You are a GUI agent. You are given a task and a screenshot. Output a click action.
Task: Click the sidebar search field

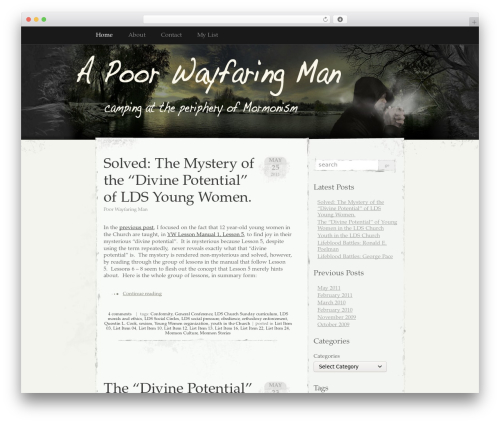(x=347, y=165)
